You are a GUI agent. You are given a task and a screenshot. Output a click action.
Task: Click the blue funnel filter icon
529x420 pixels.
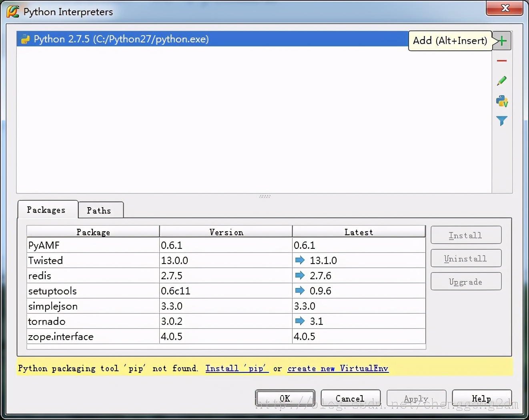pyautogui.click(x=502, y=121)
